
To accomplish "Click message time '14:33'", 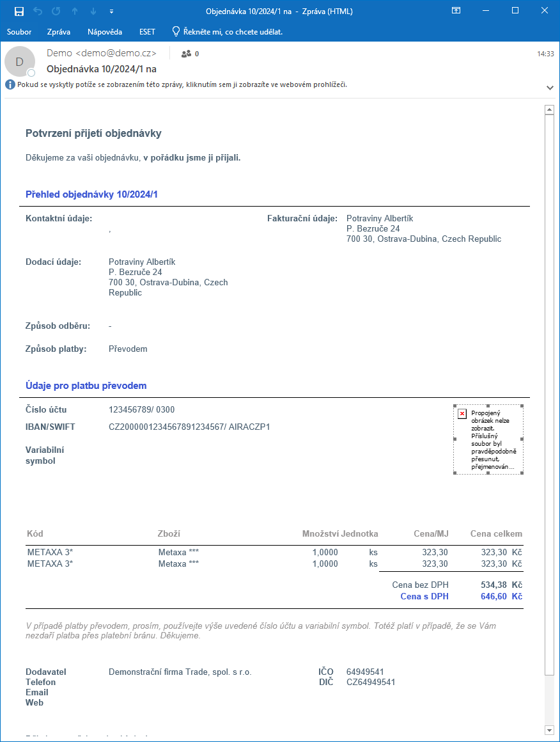I will coord(545,54).
